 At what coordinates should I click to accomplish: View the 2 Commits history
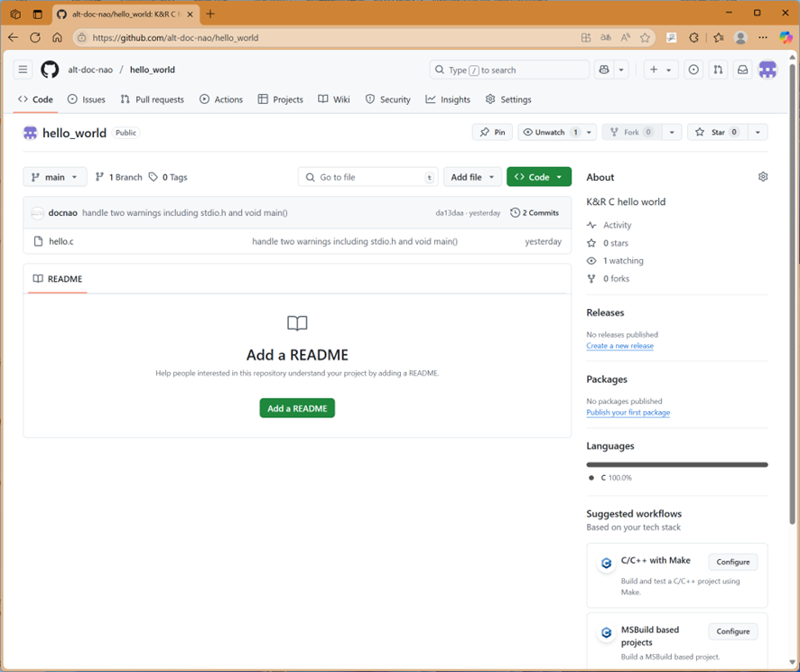pos(535,213)
